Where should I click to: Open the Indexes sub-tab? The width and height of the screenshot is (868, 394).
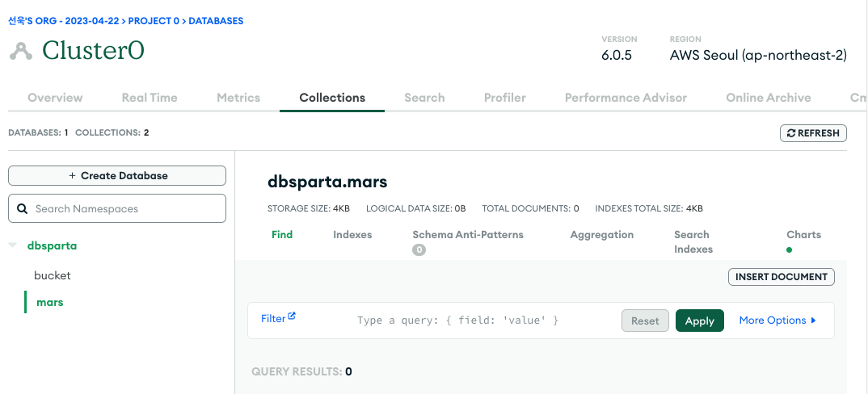352,235
